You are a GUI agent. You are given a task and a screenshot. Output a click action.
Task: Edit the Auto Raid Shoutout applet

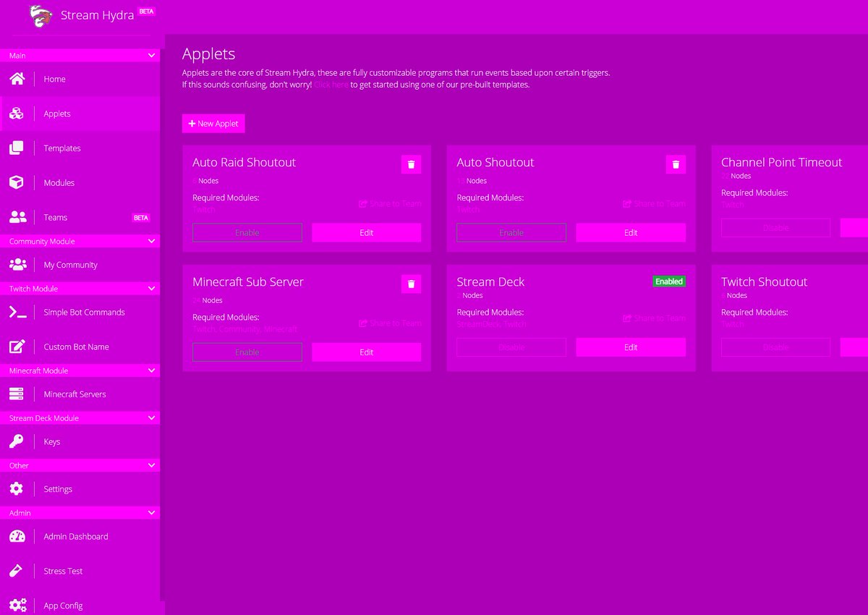[x=367, y=232]
